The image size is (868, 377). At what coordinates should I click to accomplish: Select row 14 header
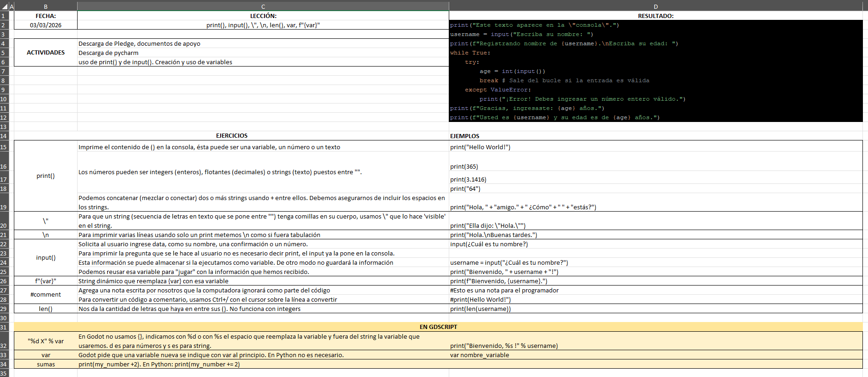(4, 136)
